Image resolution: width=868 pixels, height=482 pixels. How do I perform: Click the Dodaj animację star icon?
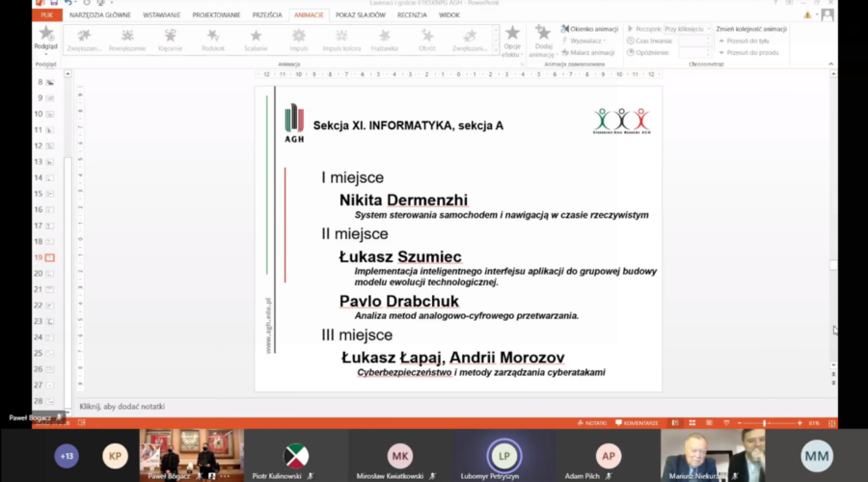click(542, 39)
